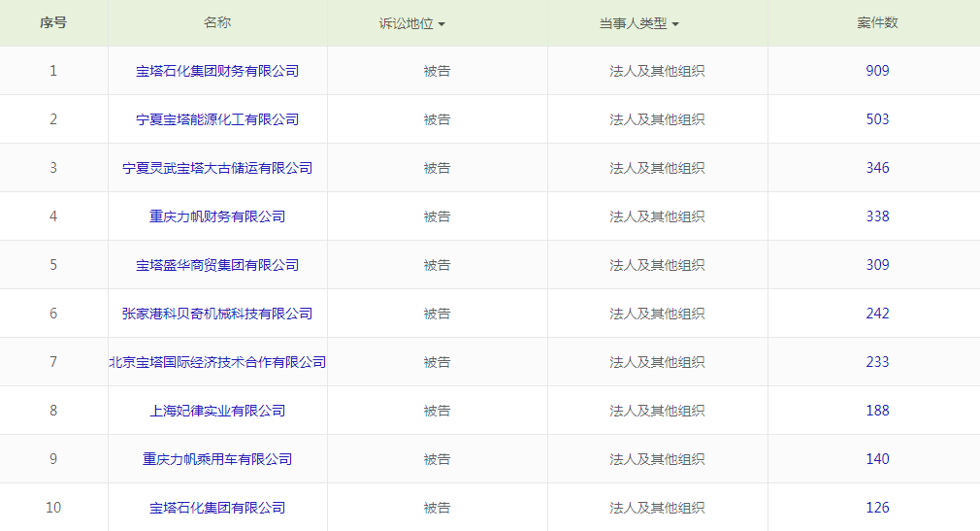This screenshot has height=531, width=980.
Task: Open the 诉讼地位 filter dropdown
Action: 411,23
